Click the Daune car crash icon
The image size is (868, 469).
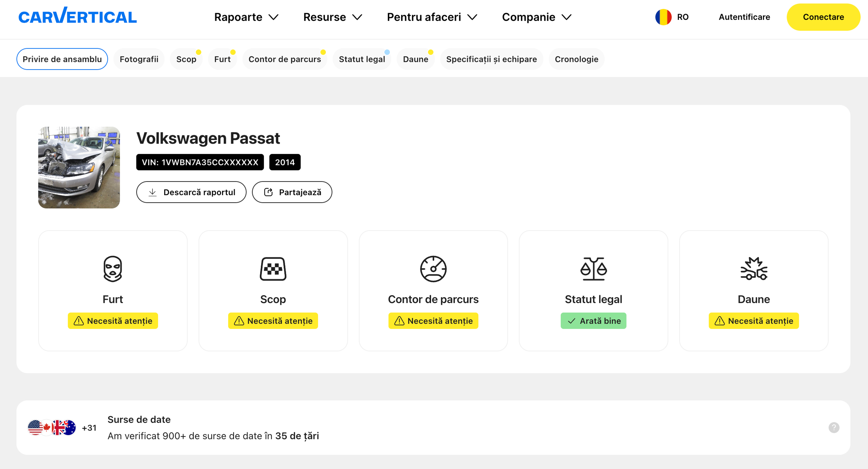753,269
